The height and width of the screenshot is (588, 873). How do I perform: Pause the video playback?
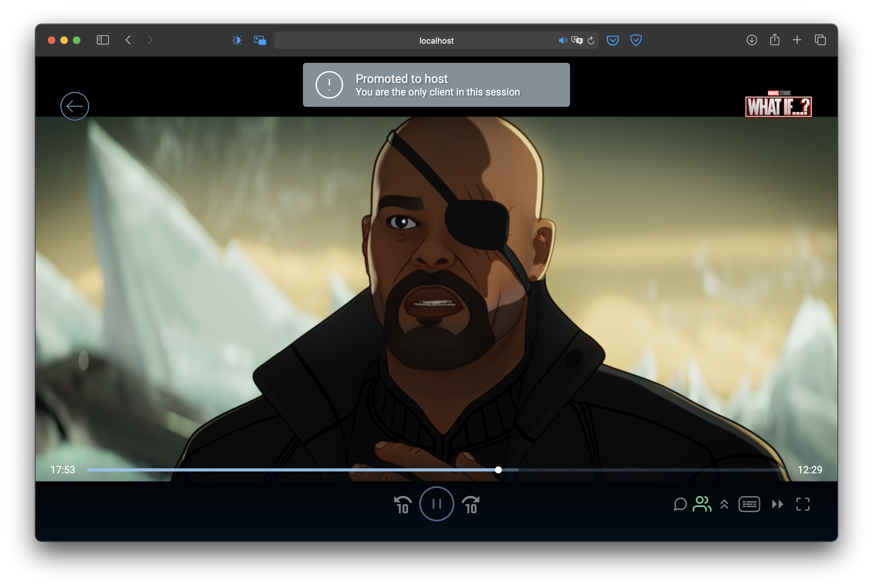[436, 504]
